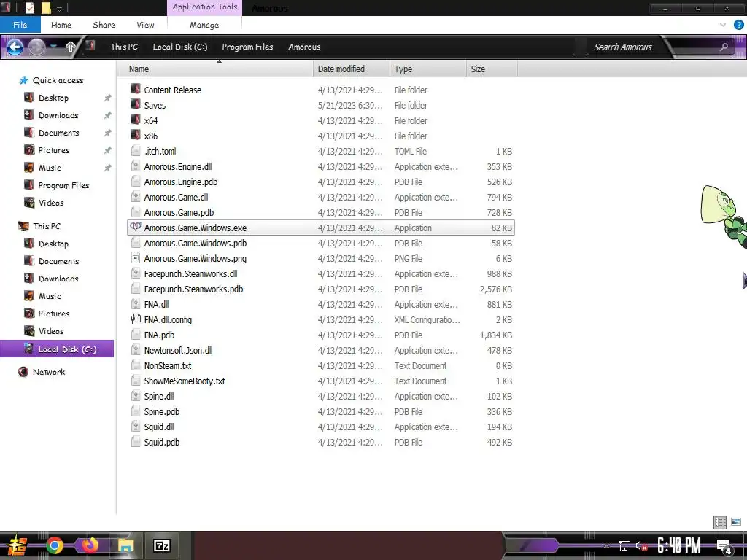
Task: Switch to Details view icon
Action: pyautogui.click(x=720, y=522)
